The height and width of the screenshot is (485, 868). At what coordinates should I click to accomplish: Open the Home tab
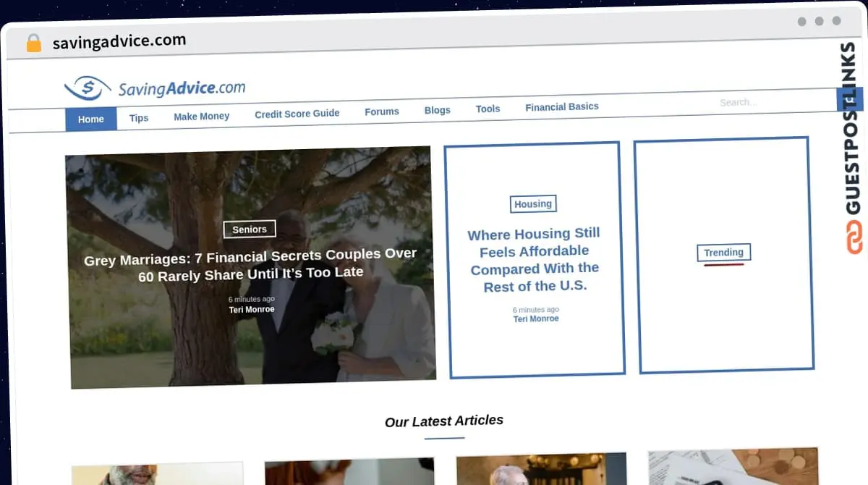tap(91, 119)
